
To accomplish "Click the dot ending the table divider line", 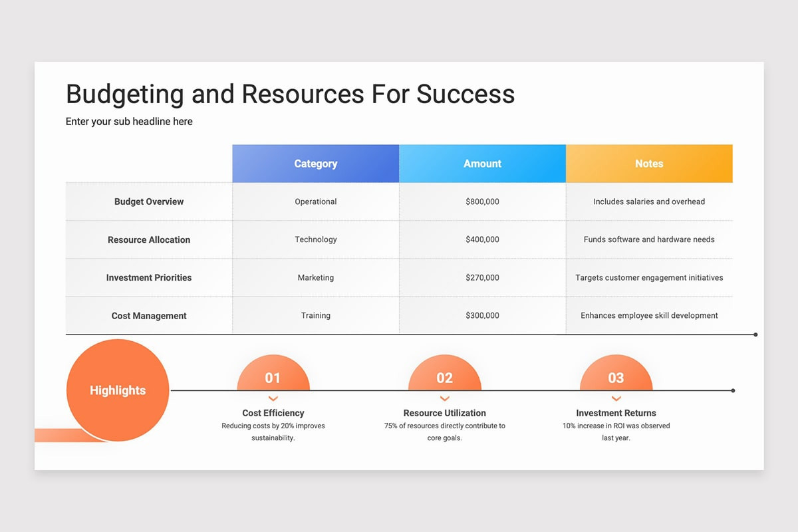I will (755, 334).
